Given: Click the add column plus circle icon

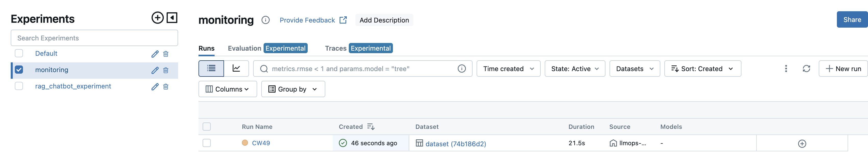Looking at the screenshot, I should pyautogui.click(x=802, y=143).
